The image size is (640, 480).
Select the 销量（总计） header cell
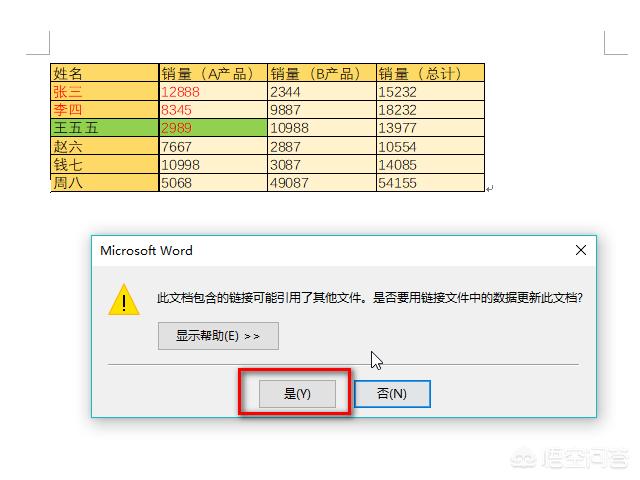point(430,73)
